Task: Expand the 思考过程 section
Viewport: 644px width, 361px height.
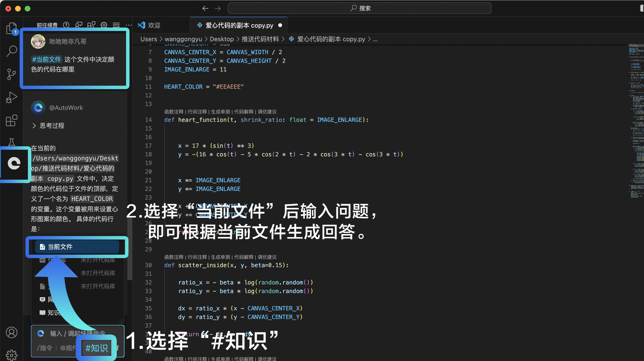Action: [x=48, y=126]
